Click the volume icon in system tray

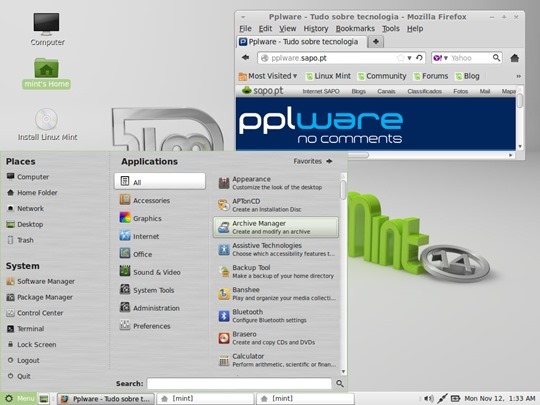[x=428, y=398]
